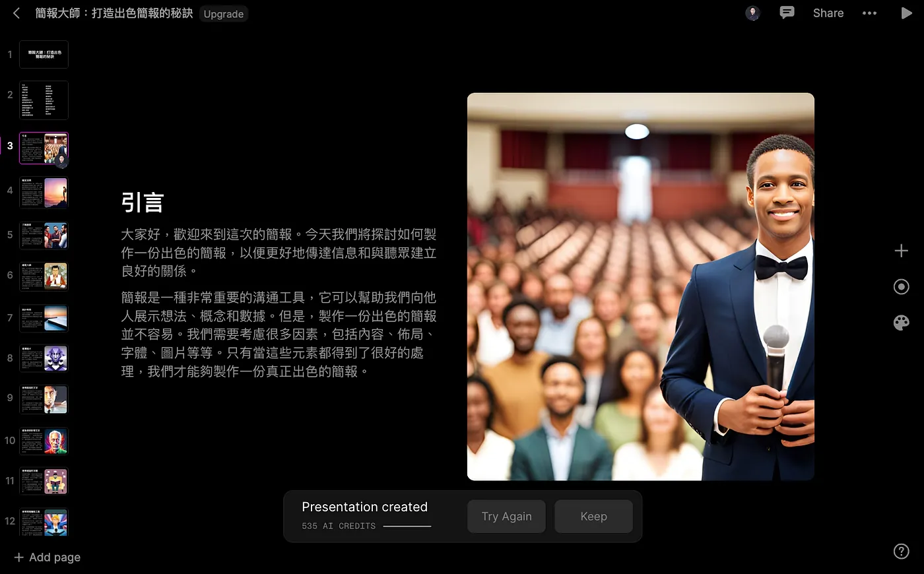Click the AI credits progress bar

407,526
